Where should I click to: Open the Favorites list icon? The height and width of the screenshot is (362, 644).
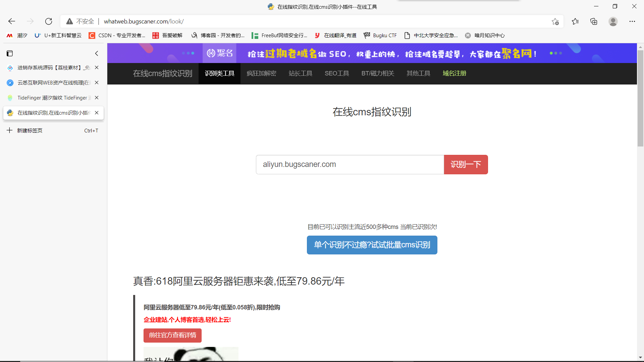pyautogui.click(x=575, y=21)
